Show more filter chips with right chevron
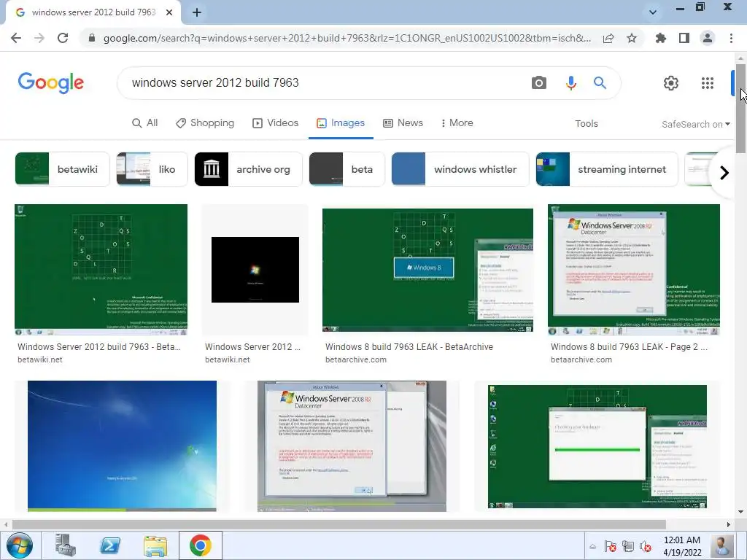 724,172
